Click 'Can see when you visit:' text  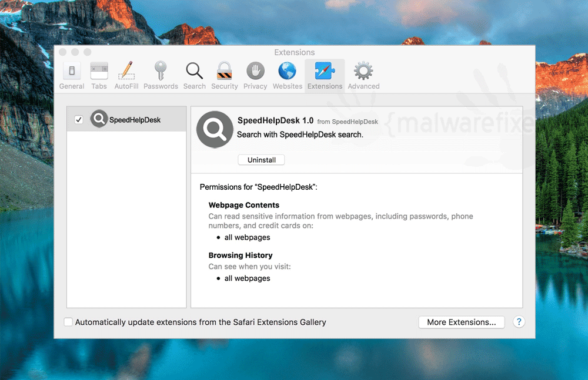tap(249, 267)
